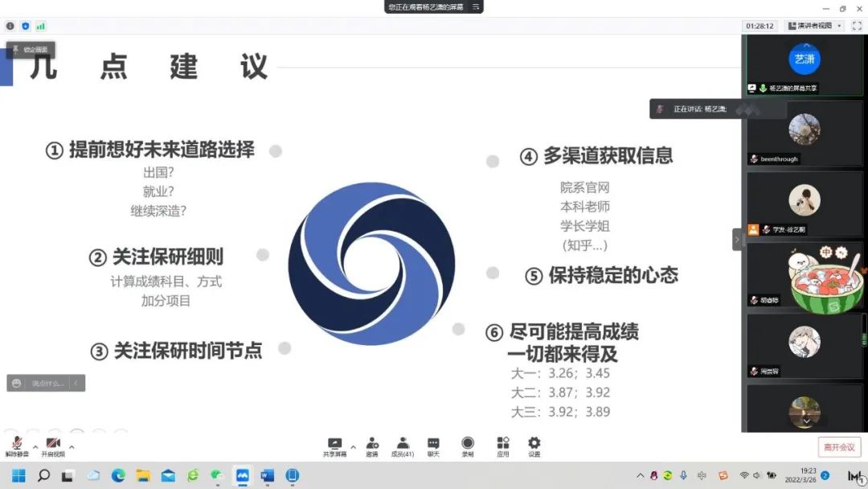Leave the meeting (离开会议)
The height and width of the screenshot is (489, 868).
coord(839,447)
